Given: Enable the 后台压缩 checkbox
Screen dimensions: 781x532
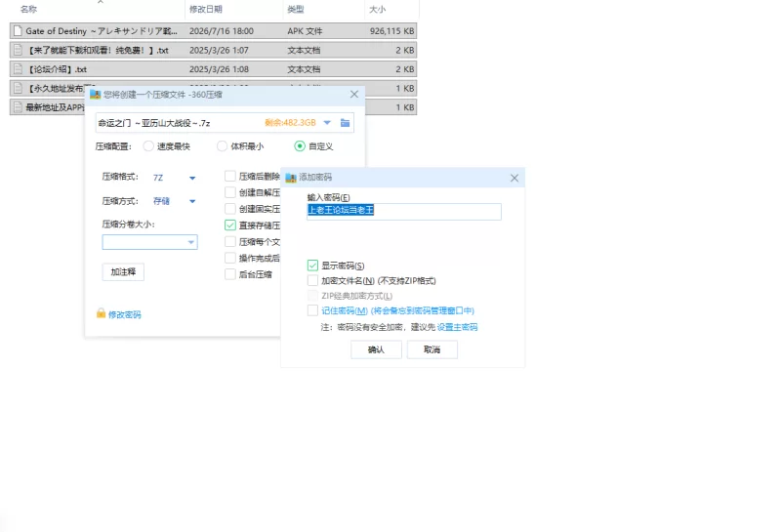Looking at the screenshot, I should point(230,274).
